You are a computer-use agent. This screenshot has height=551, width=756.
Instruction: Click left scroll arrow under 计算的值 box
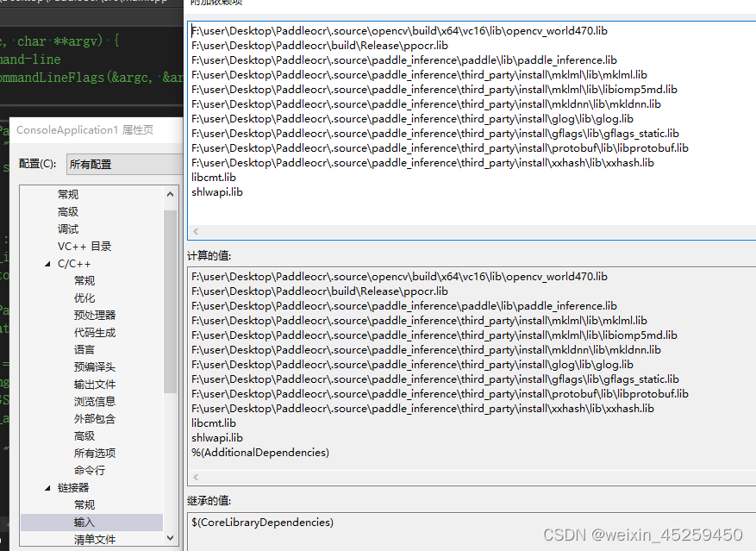click(x=196, y=477)
